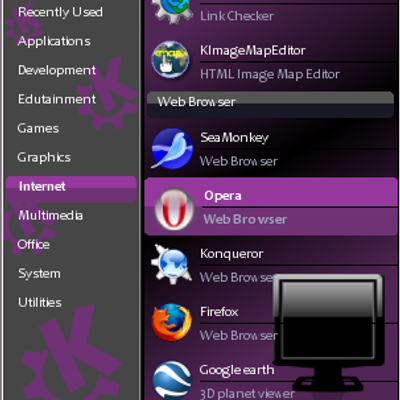400x400 pixels.
Task: Launch SeaMonkey from its name label
Action: (234, 137)
